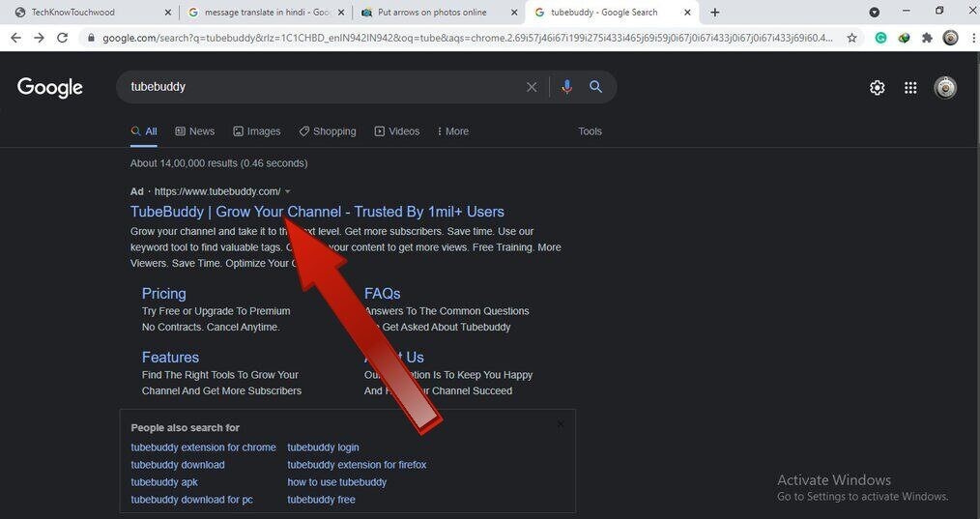View site information via the padlock icon
This screenshot has width=980, height=519.
click(x=91, y=38)
